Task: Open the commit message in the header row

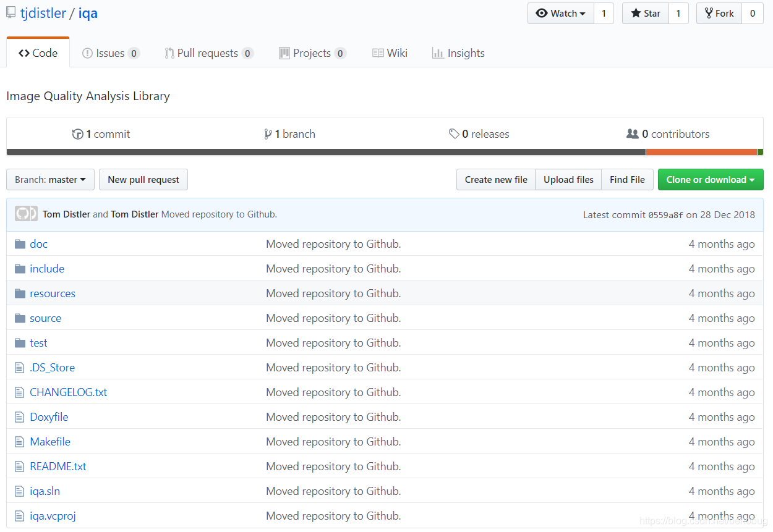Action: [219, 214]
